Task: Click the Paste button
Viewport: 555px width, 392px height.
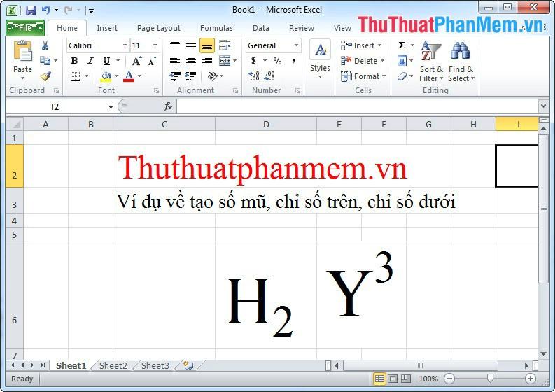Action: [x=22, y=60]
